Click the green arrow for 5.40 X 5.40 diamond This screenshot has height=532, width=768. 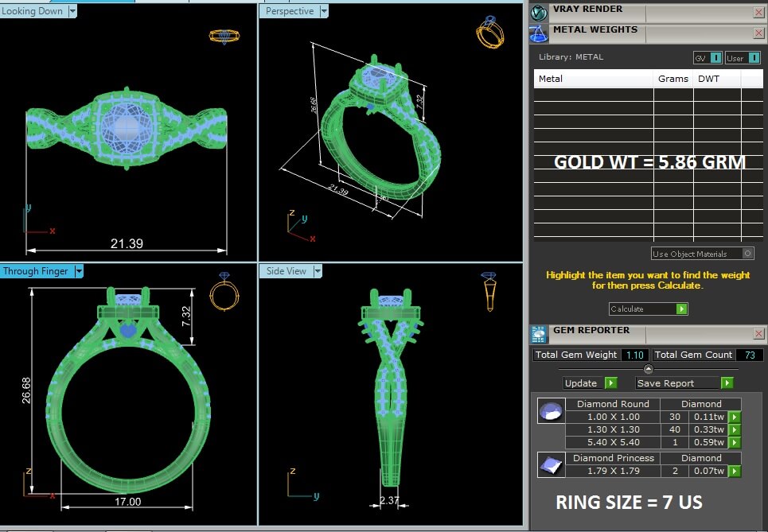click(x=735, y=442)
